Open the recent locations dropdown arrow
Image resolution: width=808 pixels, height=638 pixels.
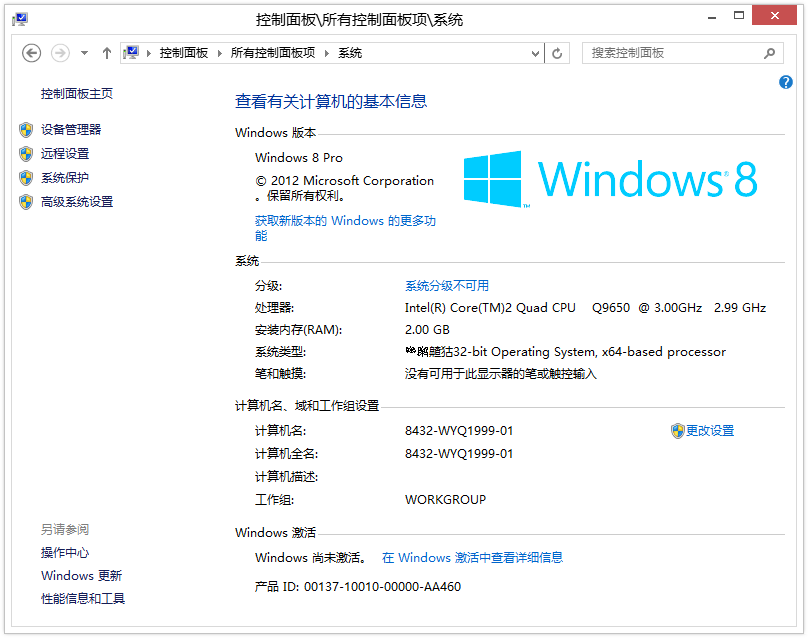tap(85, 53)
